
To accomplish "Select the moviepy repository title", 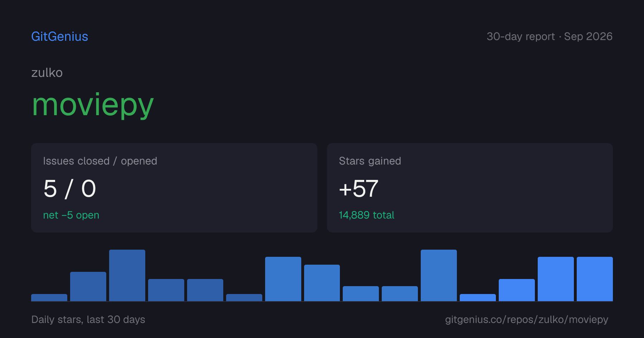I will [93, 105].
